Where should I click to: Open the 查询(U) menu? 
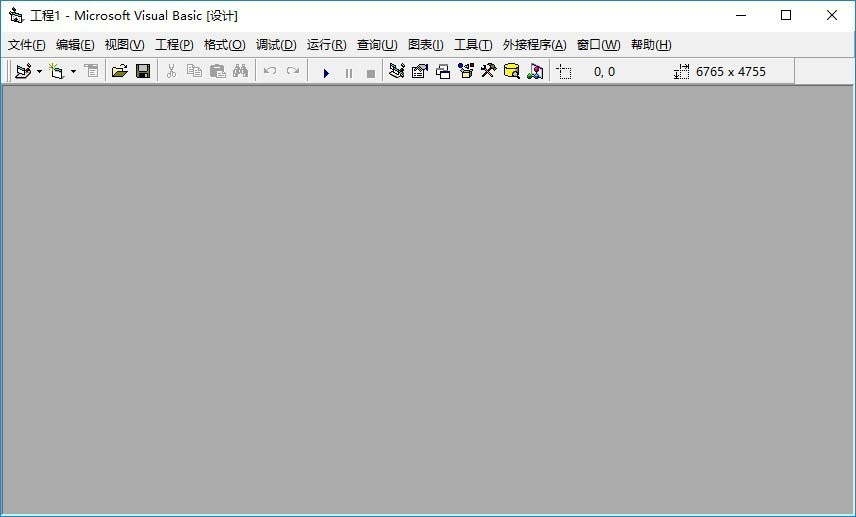377,45
